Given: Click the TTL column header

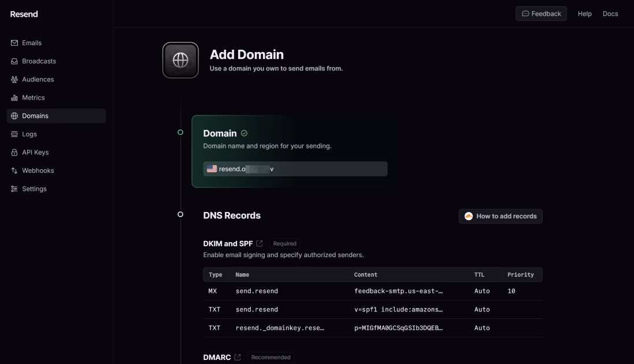Looking at the screenshot, I should (479, 274).
